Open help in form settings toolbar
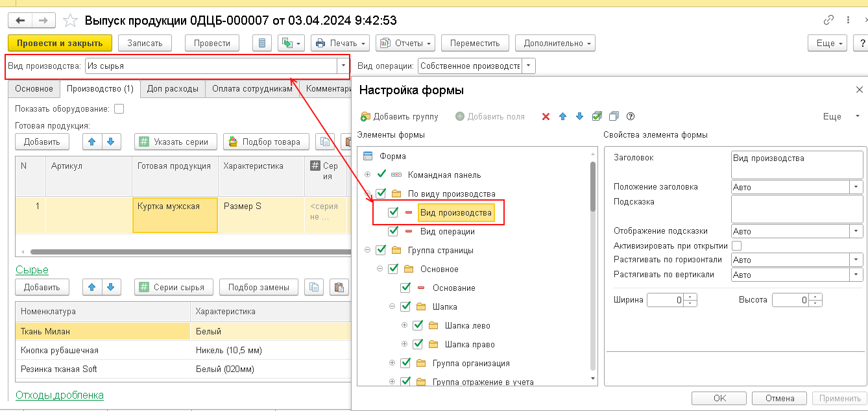868x411 pixels. pyautogui.click(x=630, y=116)
